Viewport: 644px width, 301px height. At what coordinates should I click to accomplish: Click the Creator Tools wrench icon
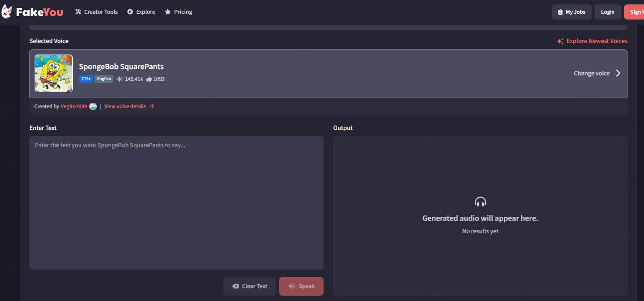tap(78, 12)
